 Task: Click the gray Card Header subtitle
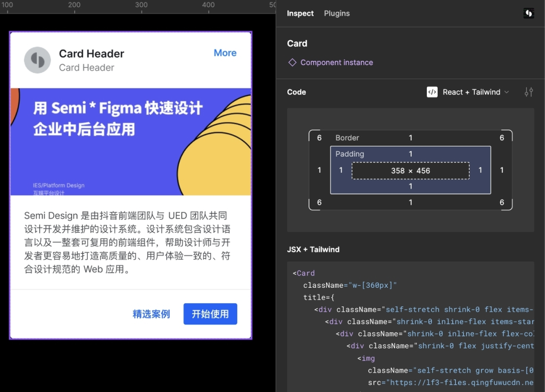(87, 68)
